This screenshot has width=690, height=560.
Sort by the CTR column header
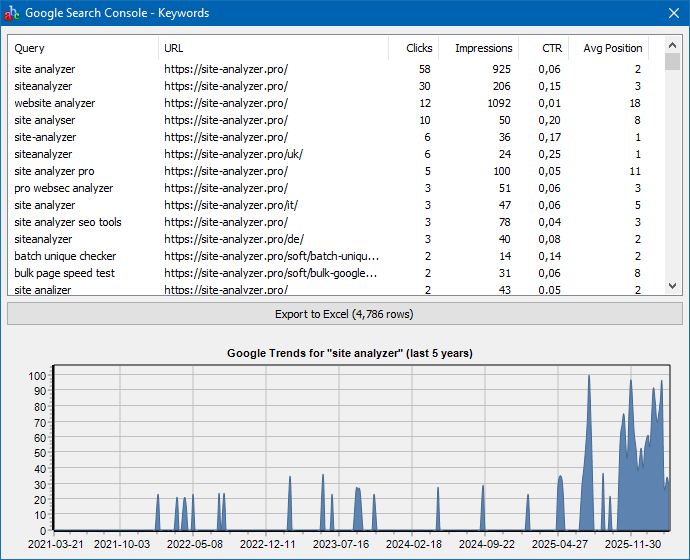click(544, 48)
